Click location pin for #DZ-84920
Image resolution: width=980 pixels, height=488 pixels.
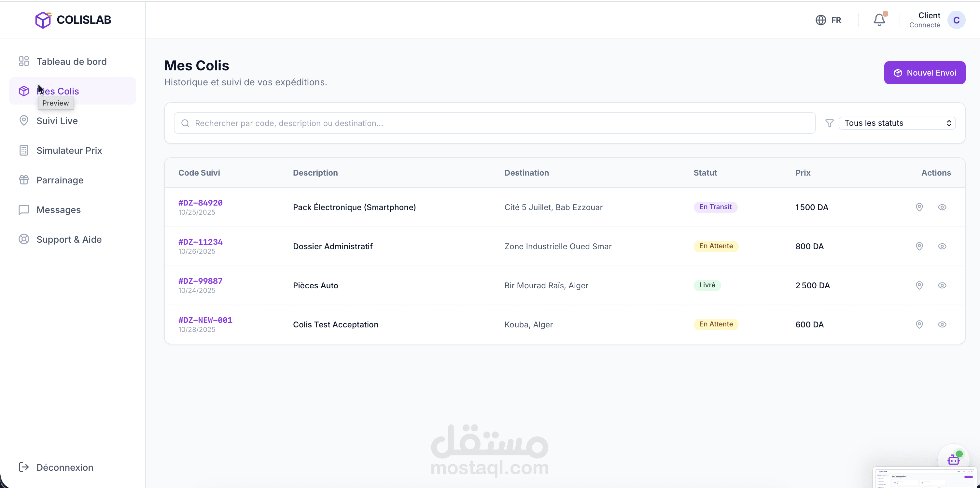(919, 207)
